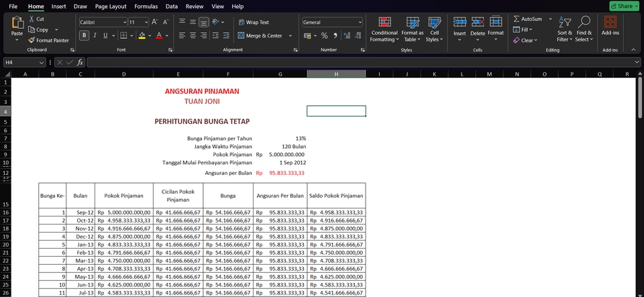Open the File tab
This screenshot has height=297, width=644.
pyautogui.click(x=13, y=6)
